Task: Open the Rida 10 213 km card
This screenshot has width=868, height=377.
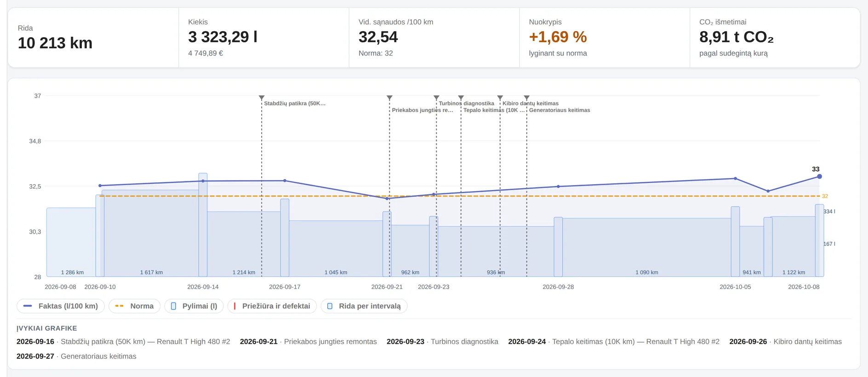Action: pyautogui.click(x=93, y=38)
